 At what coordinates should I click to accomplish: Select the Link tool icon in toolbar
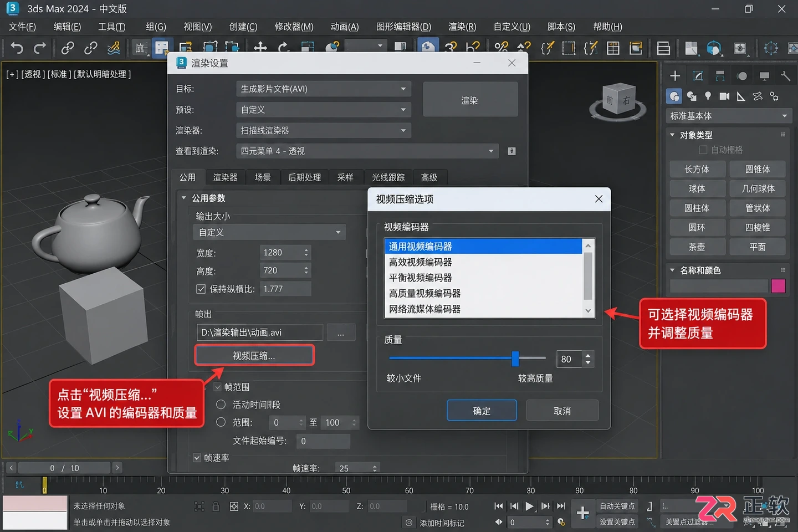pos(68,48)
